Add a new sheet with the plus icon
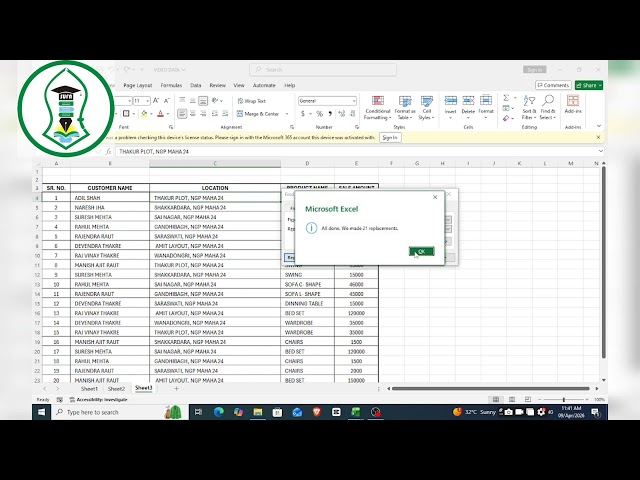Viewport: 640px width, 480px height. [176, 389]
